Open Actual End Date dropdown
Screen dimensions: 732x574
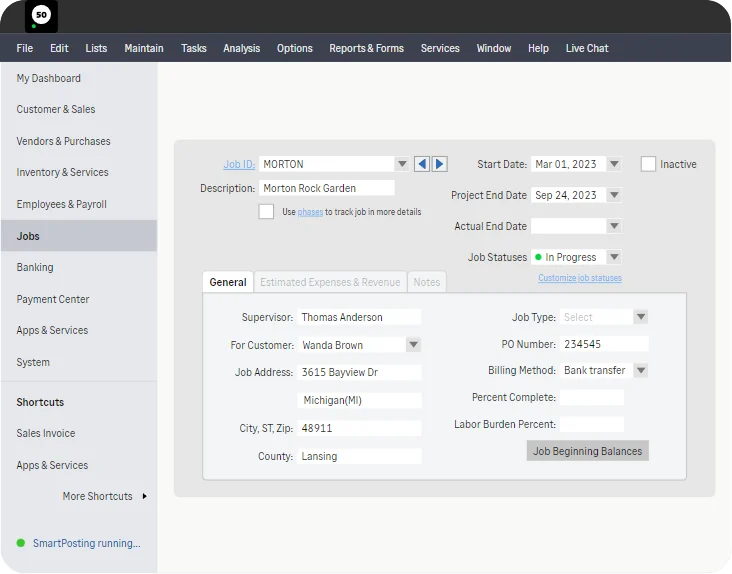tap(614, 226)
